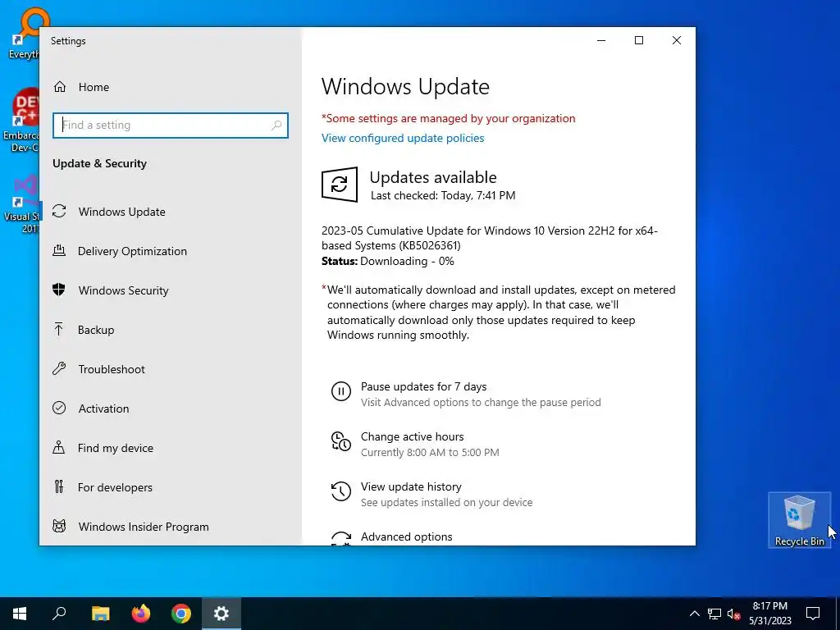
Task: Select the Everything desktop shortcut
Action: (24, 33)
